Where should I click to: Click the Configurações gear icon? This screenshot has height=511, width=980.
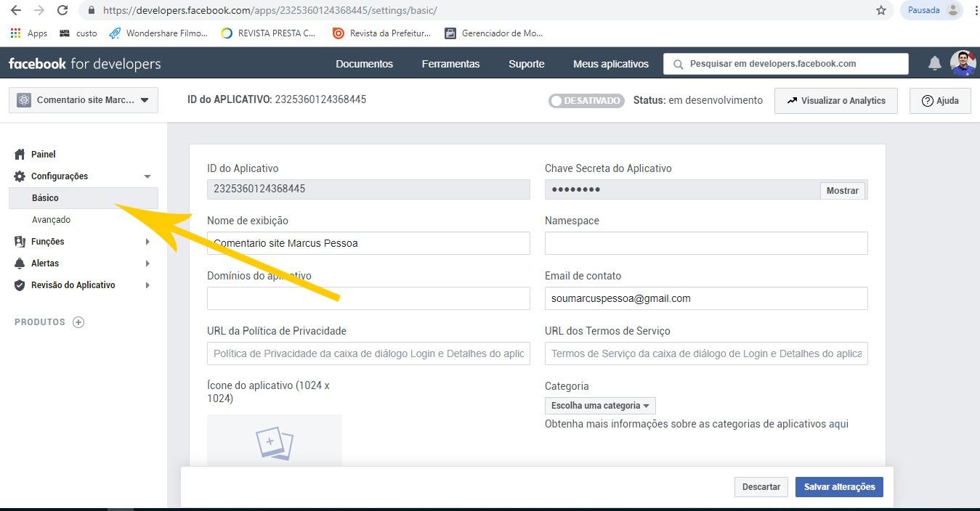[20, 176]
